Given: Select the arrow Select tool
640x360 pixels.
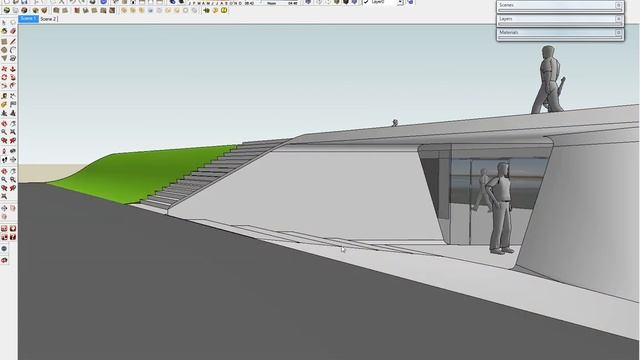Looking at the screenshot, I should tap(4, 23).
